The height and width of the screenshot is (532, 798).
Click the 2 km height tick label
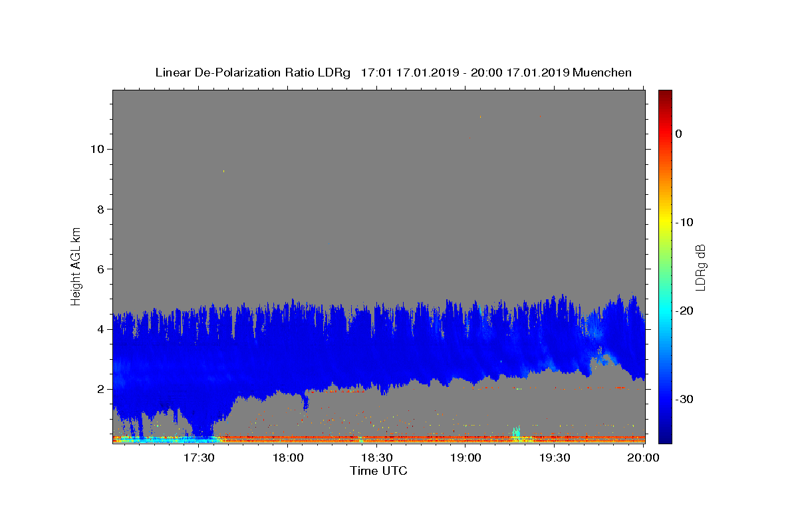[100, 389]
